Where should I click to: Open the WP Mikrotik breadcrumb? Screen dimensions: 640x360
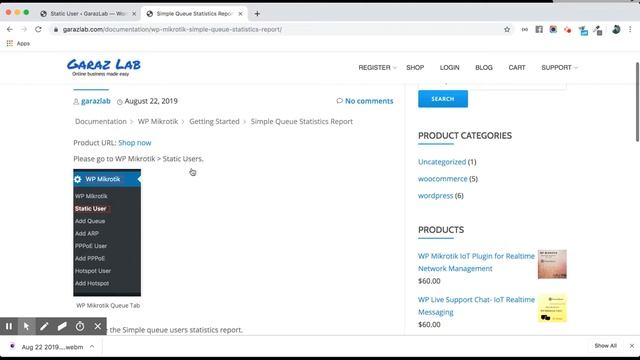(158, 121)
